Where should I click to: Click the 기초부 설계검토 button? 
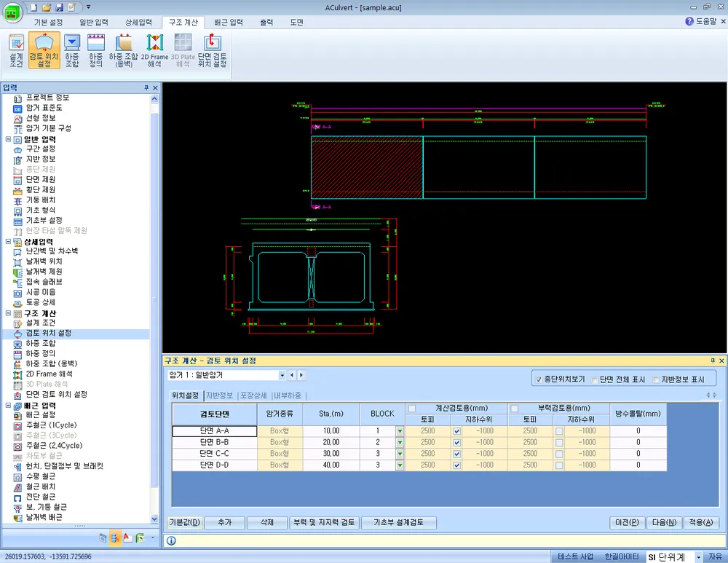pos(399,523)
